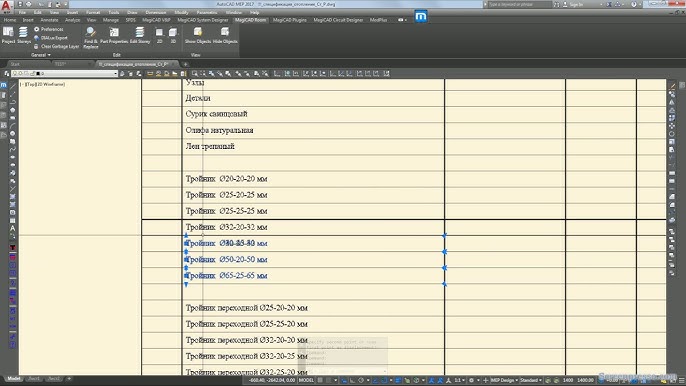This screenshot has height=386, width=686.
Task: Select 'Тройник переходной Ø25-20-20 мм'
Action: (x=246, y=308)
